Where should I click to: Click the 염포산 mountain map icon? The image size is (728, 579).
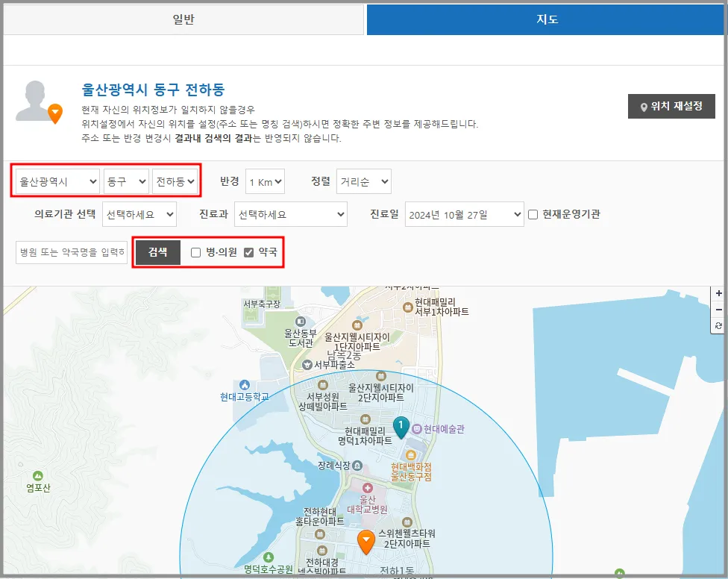coord(38,476)
